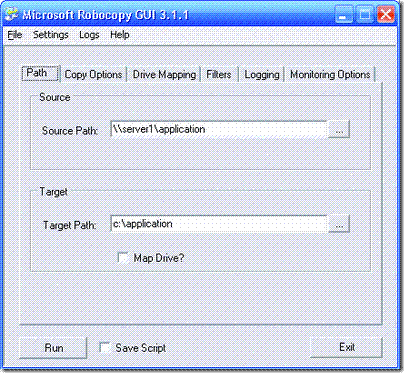Image resolution: width=404 pixels, height=373 pixels.
Task: Maximize the Robocopy GUI window
Action: coord(365,15)
